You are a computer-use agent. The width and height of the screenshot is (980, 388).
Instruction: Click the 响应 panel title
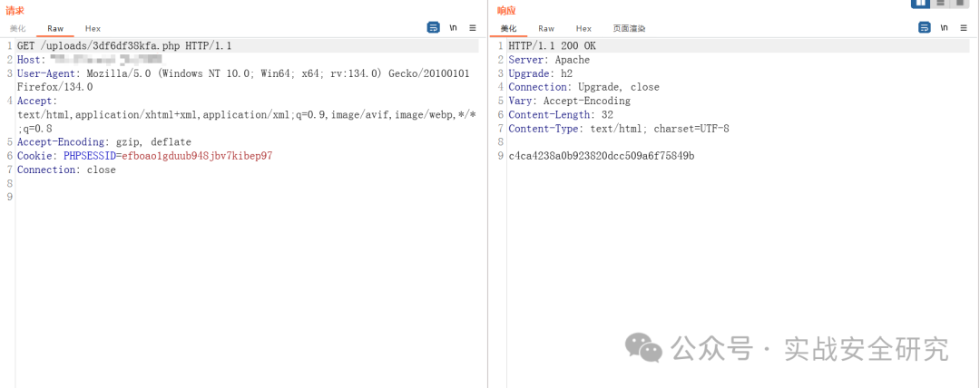click(x=507, y=10)
